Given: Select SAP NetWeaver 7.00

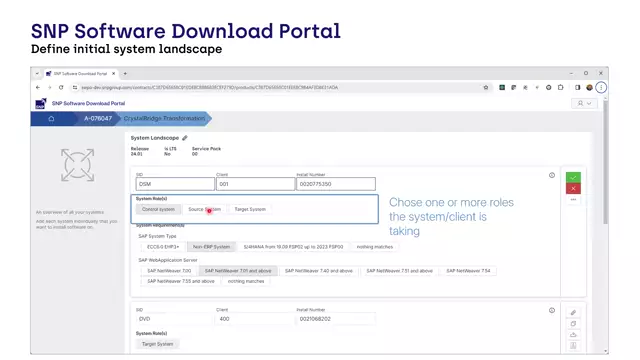Looking at the screenshot, I should pos(169,271).
